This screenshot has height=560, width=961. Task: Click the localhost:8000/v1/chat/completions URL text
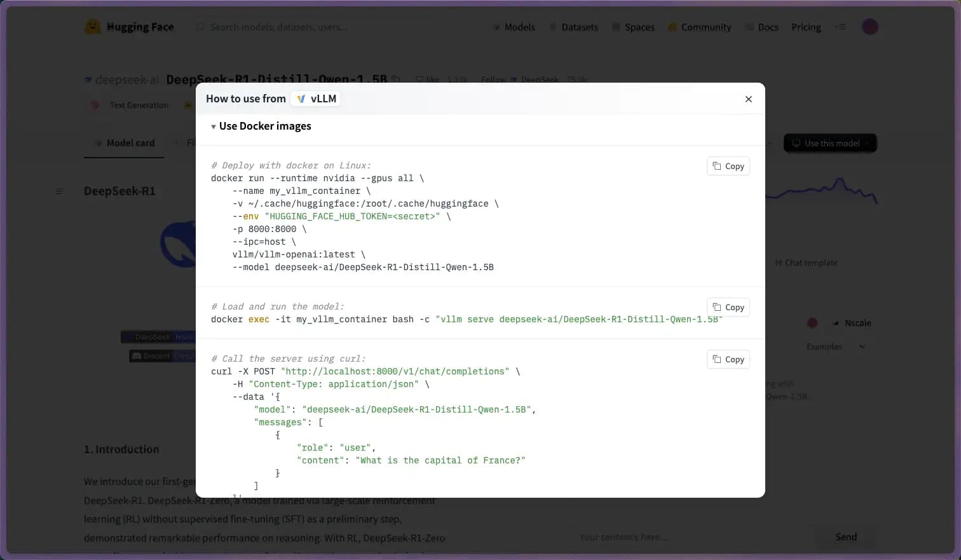pos(395,372)
